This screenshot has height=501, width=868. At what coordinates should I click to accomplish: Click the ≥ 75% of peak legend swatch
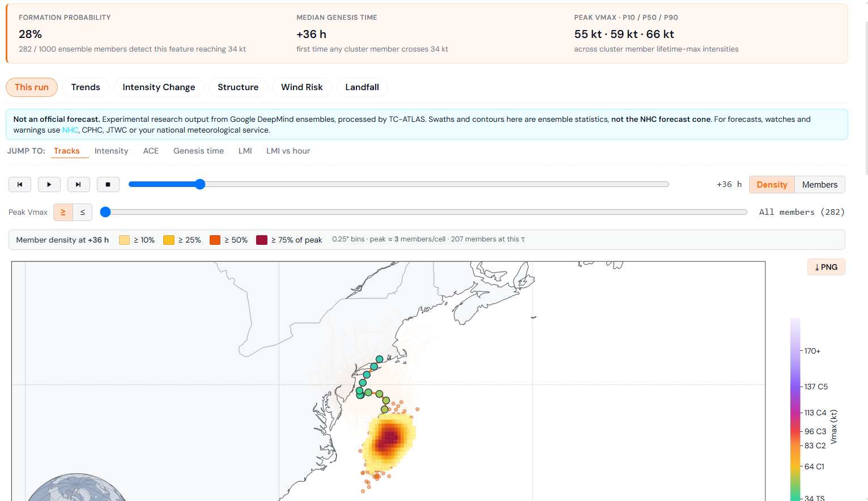click(261, 240)
